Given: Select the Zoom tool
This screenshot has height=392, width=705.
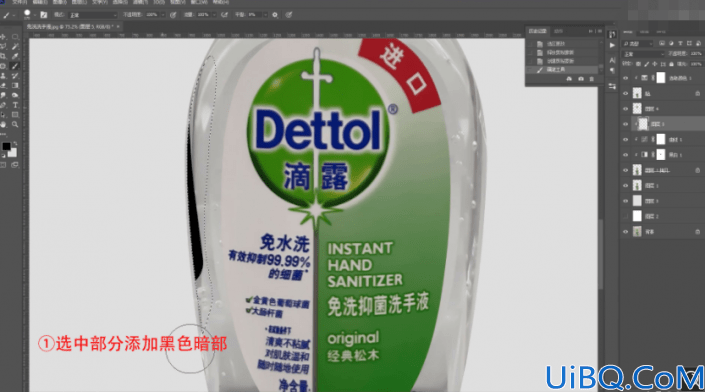Looking at the screenshot, I should [15, 125].
